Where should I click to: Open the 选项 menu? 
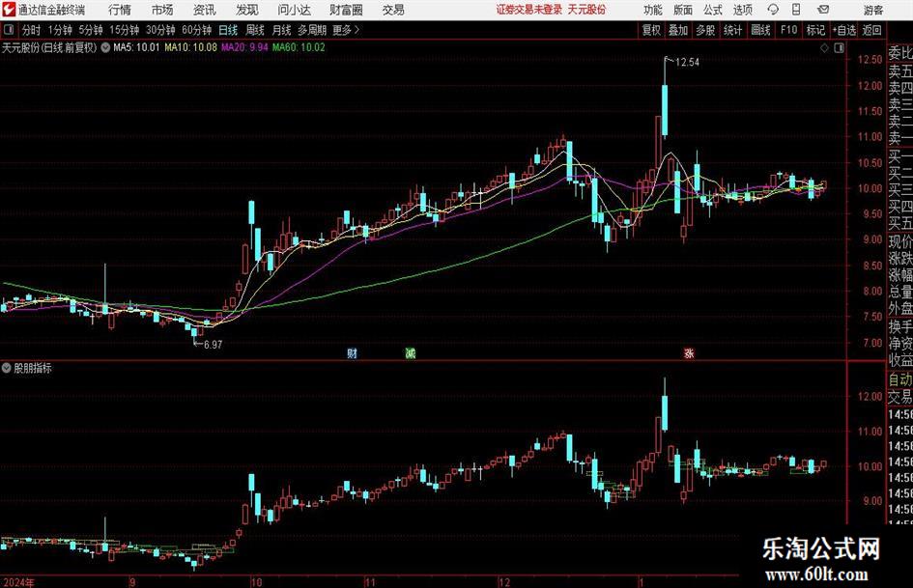point(743,10)
